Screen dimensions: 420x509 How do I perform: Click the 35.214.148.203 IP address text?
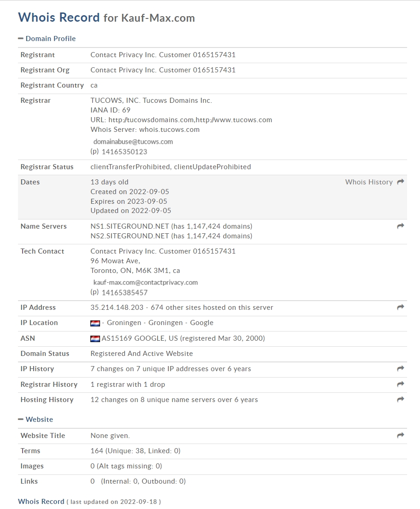click(x=117, y=308)
